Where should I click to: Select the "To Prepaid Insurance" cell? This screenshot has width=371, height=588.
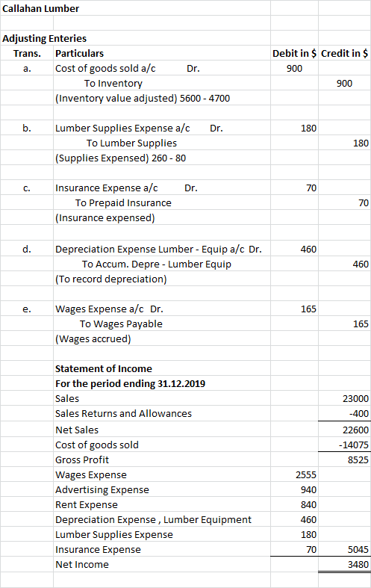point(123,203)
